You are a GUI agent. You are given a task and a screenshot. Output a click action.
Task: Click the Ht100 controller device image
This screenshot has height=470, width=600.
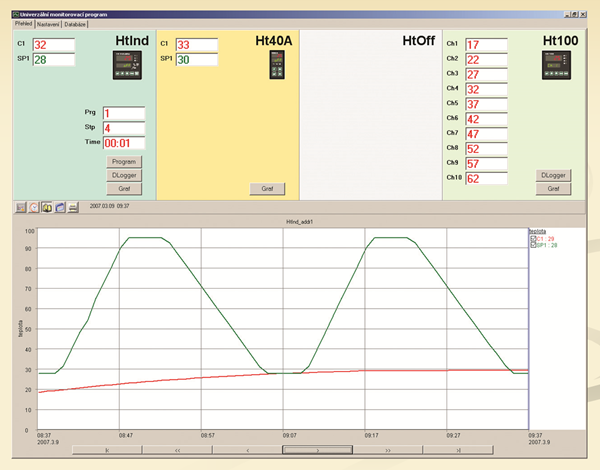(x=555, y=67)
